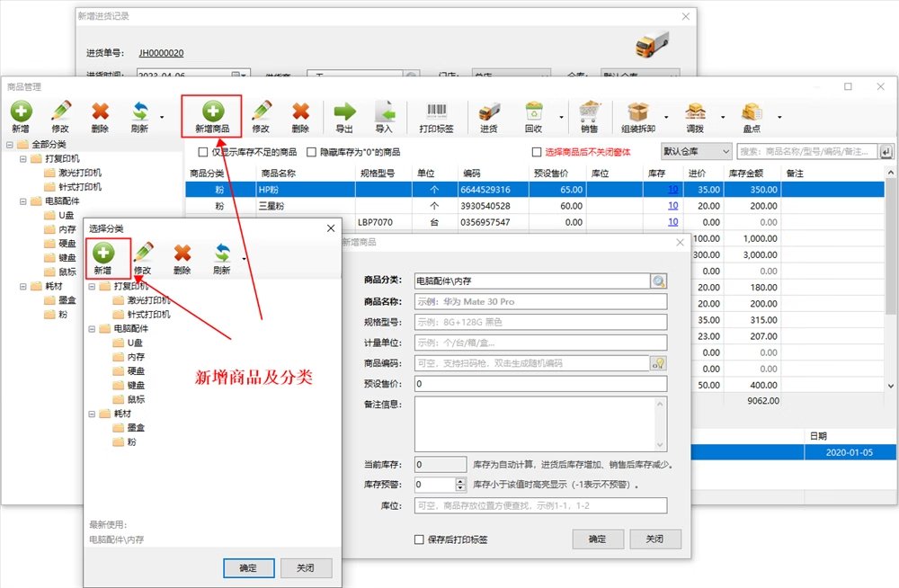Open dropdown arrow next to 调拨
This screenshot has width=899, height=588.
(x=723, y=117)
